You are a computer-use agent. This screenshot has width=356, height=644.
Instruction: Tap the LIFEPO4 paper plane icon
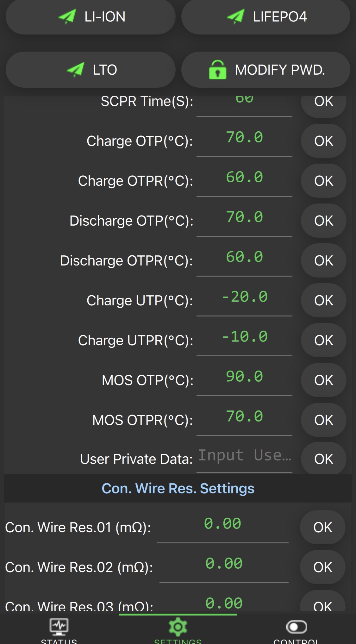click(x=236, y=16)
